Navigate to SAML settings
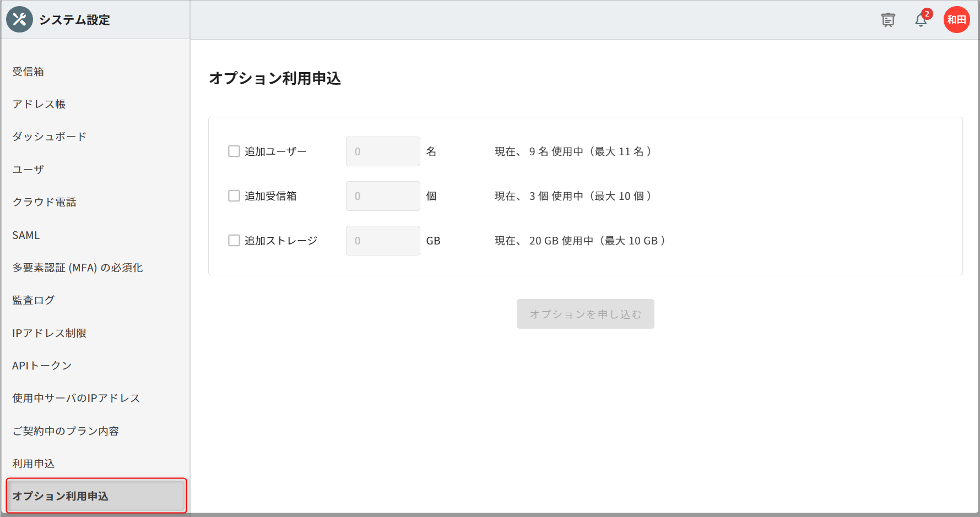 (26, 235)
